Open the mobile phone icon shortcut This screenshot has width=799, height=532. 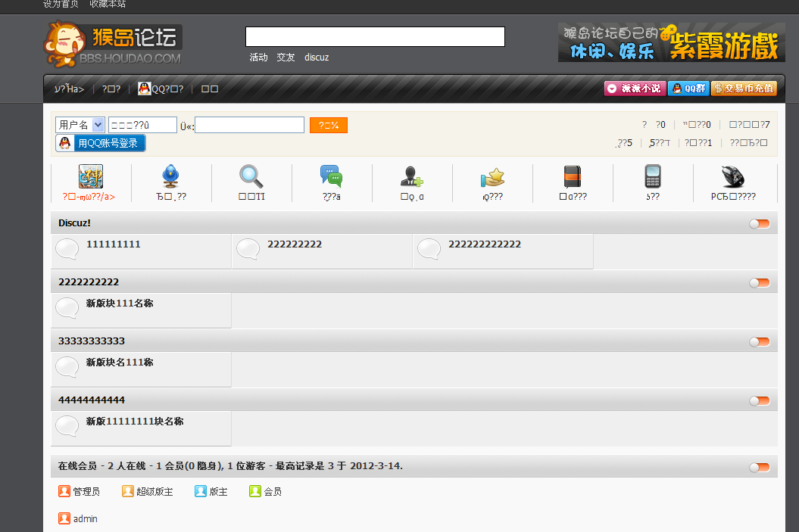(653, 176)
